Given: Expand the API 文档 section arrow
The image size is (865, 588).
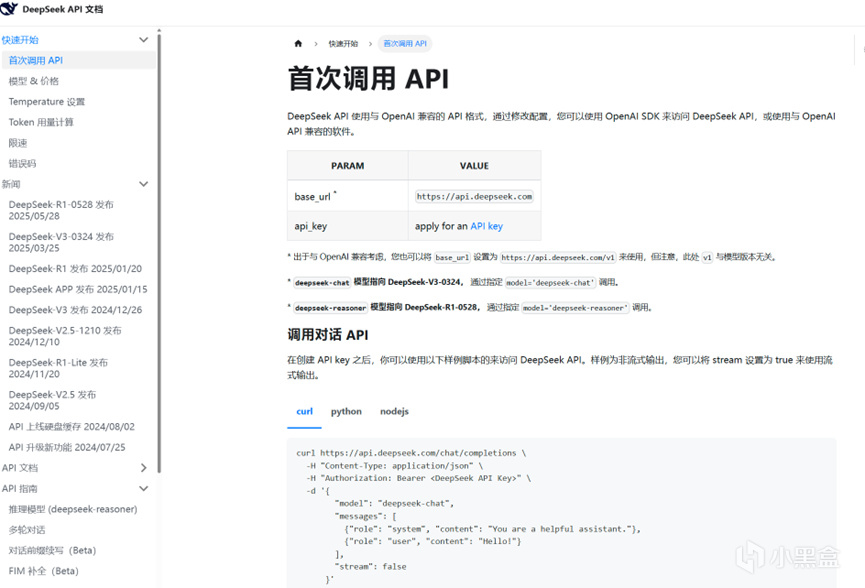Looking at the screenshot, I should 143,468.
